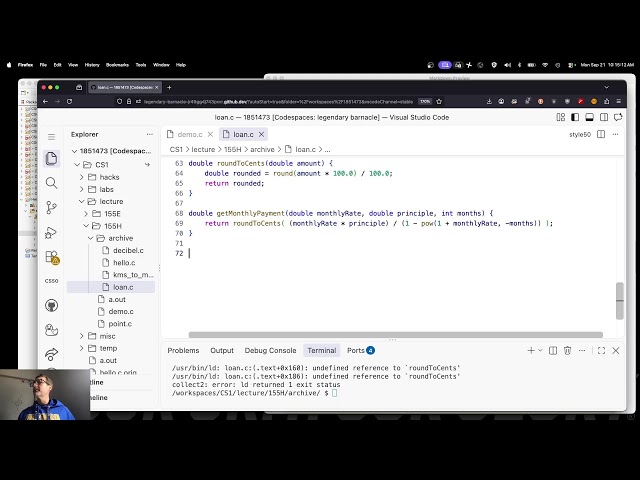Open the Ports tab
This screenshot has width=640, height=480.
point(361,351)
